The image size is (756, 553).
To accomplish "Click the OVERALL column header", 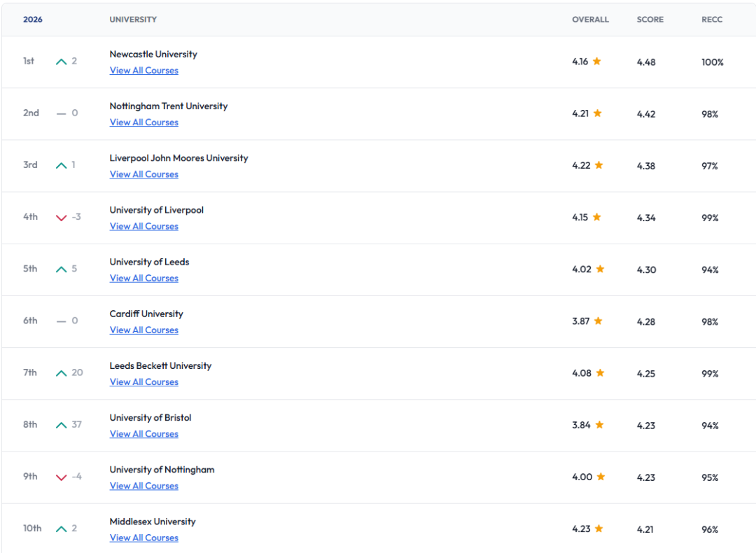I will [591, 20].
